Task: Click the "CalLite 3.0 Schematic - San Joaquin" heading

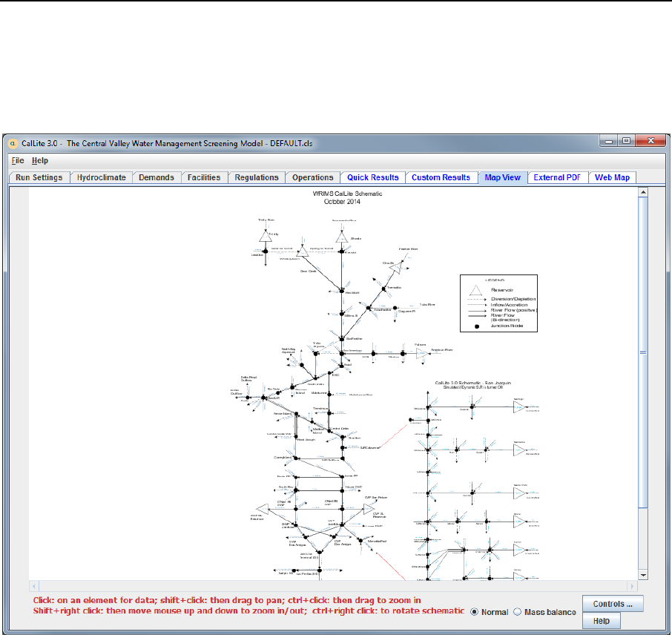Action: click(472, 383)
